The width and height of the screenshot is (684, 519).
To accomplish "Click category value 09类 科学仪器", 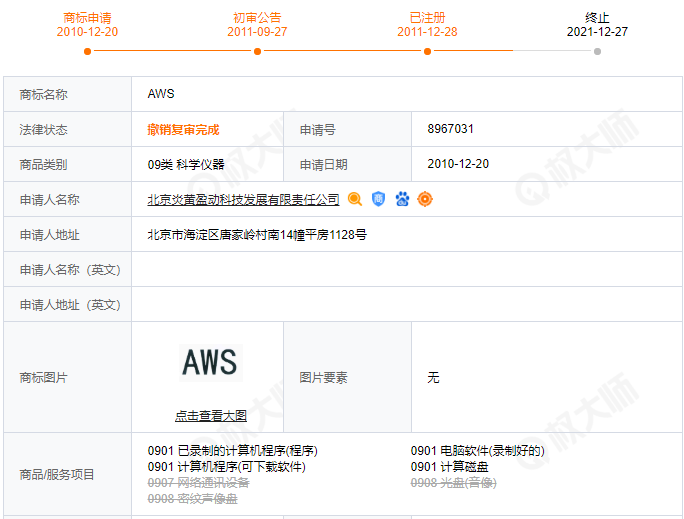I will coord(186,164).
